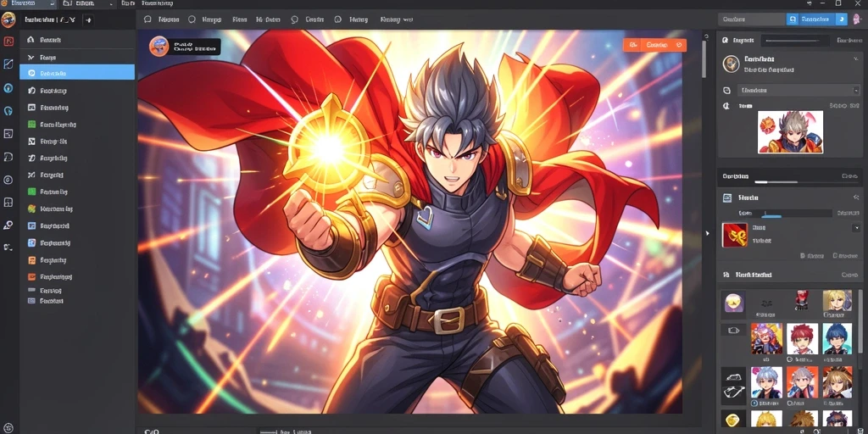Expand the chevron list entry below the house entry
The width and height of the screenshot is (868, 434).
pos(77,57)
